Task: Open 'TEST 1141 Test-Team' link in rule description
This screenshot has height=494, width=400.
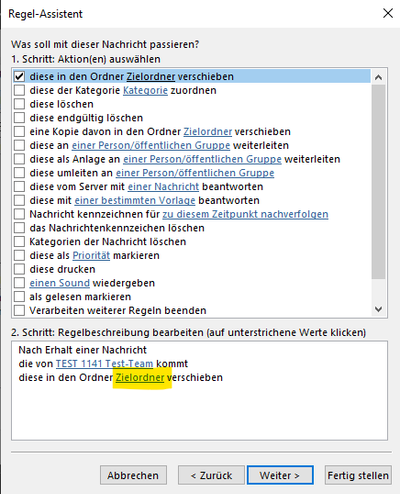Action: pyautogui.click(x=104, y=364)
